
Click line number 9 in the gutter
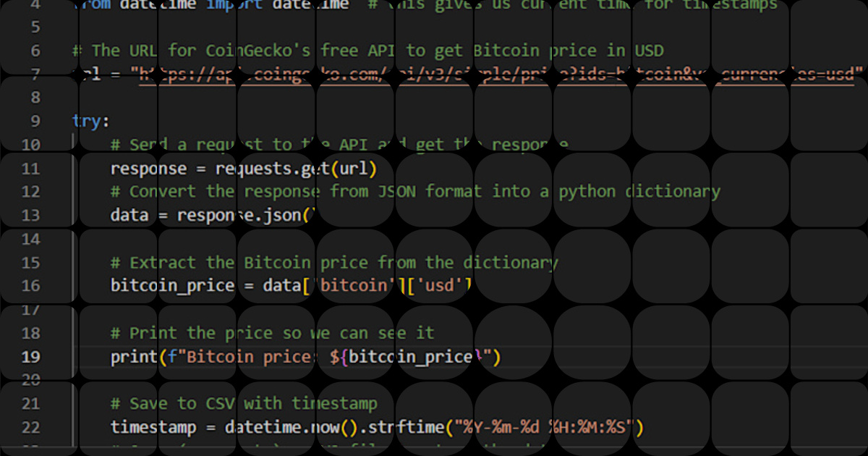[x=35, y=121]
